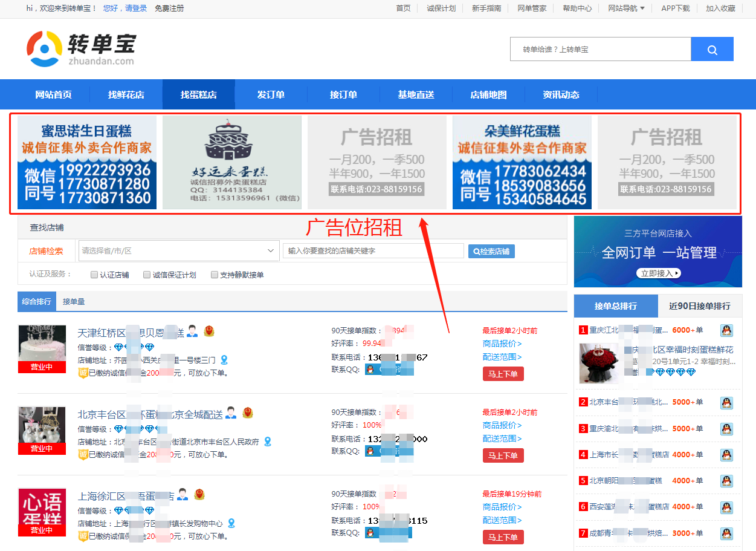This screenshot has width=756, height=551.
Task: Click the 好运来蛋糕 ad banner
Action: (x=232, y=162)
